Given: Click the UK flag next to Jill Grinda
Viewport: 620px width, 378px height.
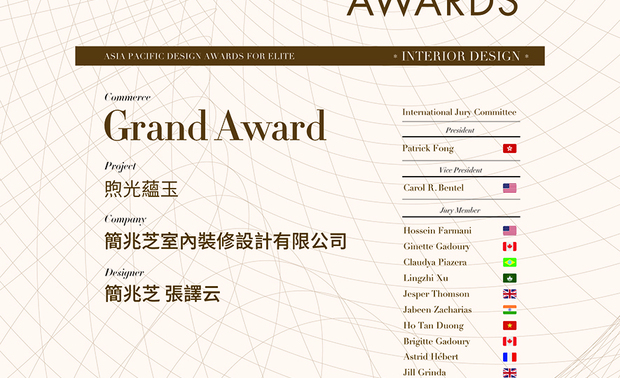Looking at the screenshot, I should 509,372.
